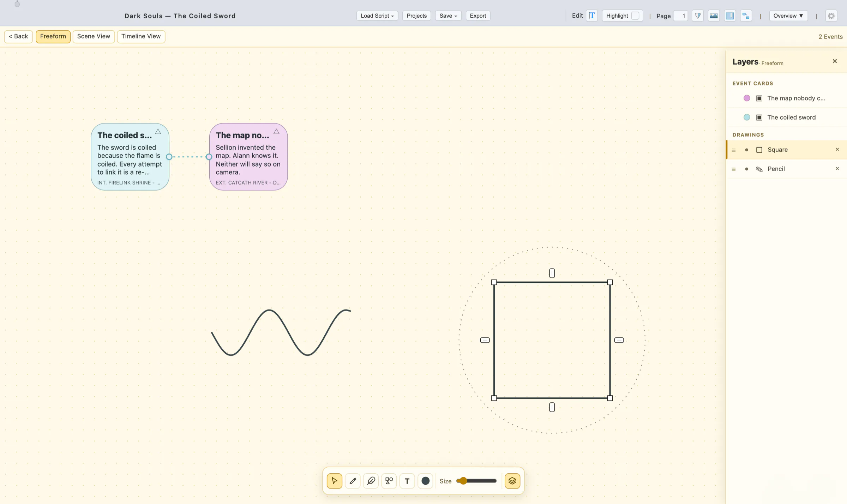Image resolution: width=847 pixels, height=504 pixels.
Task: Open the Overview dropdown
Action: [788, 16]
